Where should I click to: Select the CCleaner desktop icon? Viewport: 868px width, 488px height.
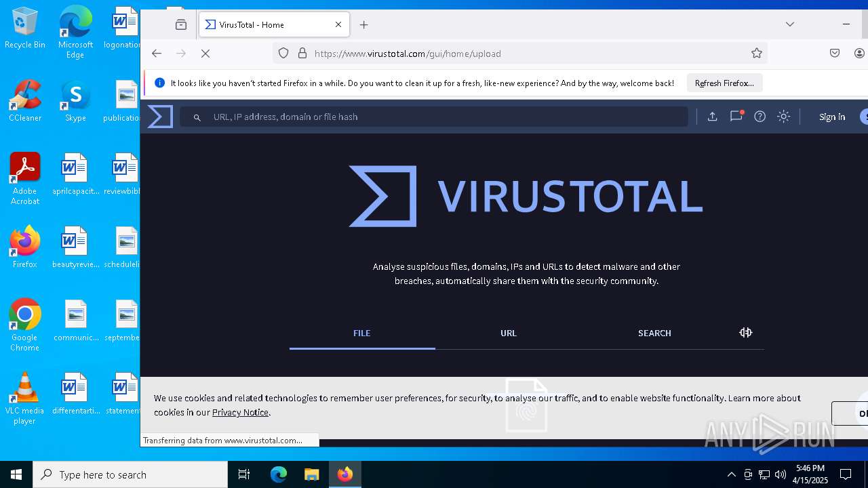tap(25, 101)
